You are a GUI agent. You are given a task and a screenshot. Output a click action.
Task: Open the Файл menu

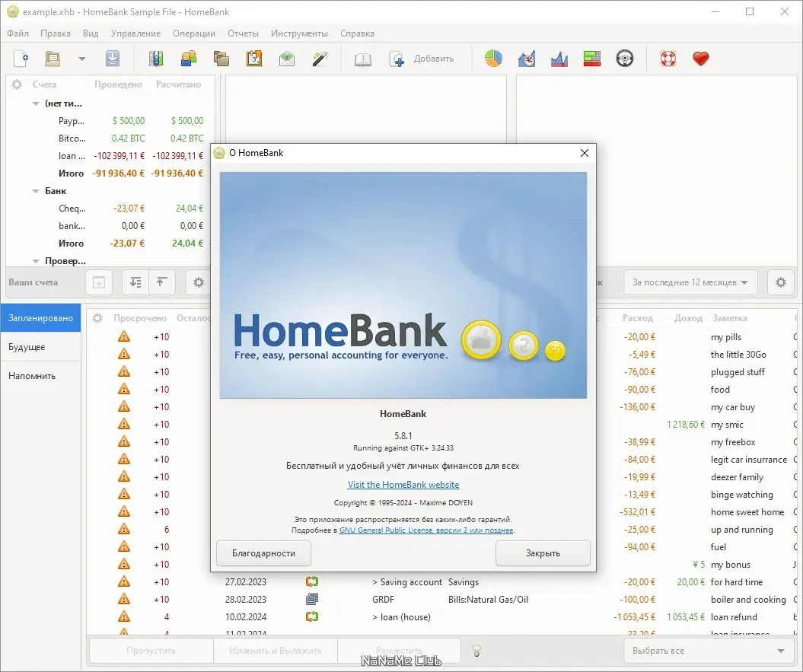[18, 33]
